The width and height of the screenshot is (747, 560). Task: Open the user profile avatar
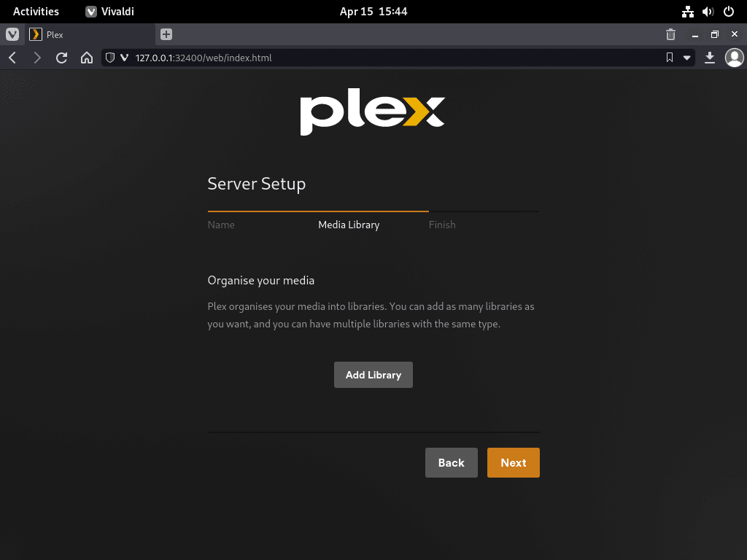pyautogui.click(x=734, y=58)
